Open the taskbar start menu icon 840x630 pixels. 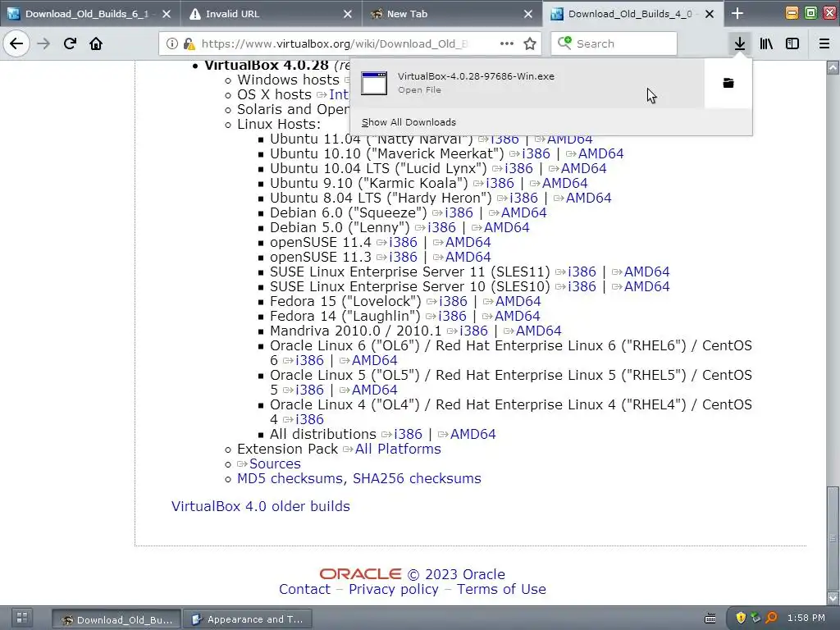pyautogui.click(x=22, y=618)
